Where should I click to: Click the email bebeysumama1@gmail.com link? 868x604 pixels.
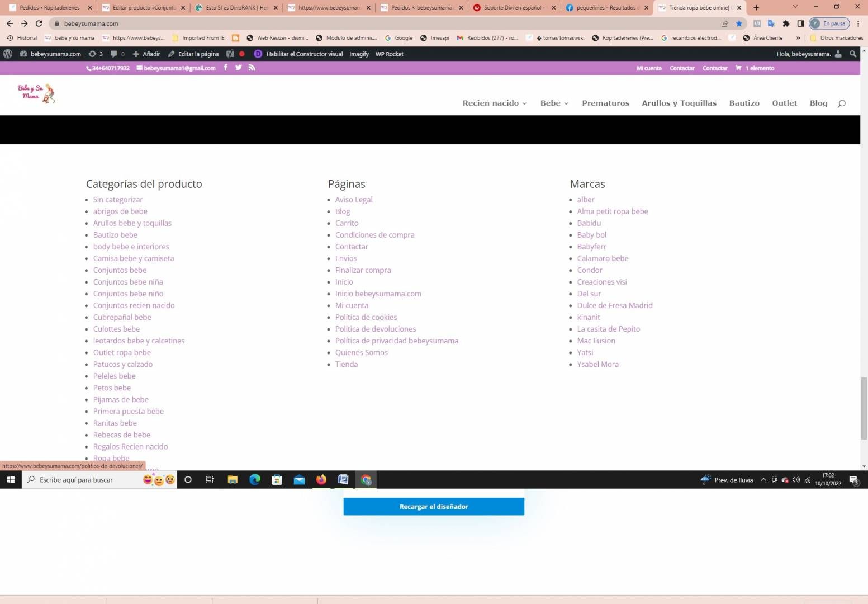(176, 68)
